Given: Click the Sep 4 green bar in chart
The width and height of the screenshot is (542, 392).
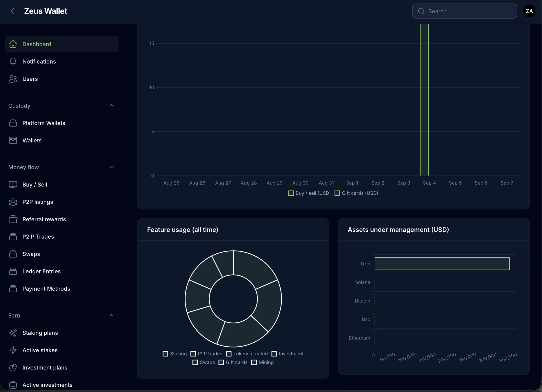Looking at the screenshot, I should 424,100.
